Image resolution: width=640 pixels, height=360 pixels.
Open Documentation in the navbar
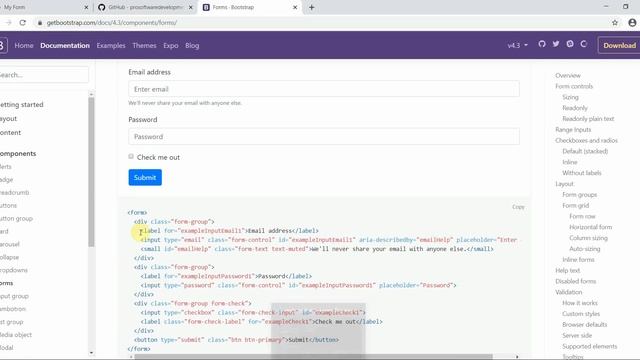(65, 45)
